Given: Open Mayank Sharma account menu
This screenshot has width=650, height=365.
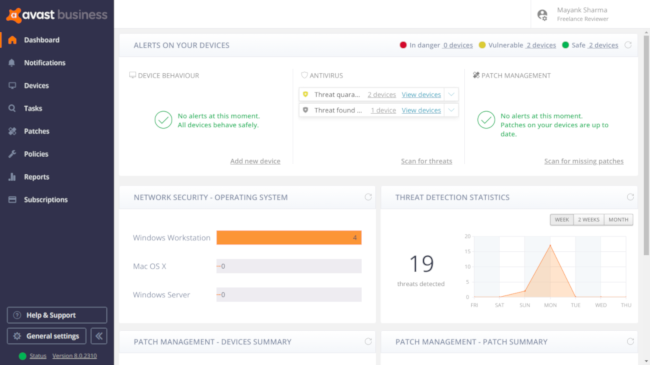Looking at the screenshot, I should click(x=582, y=14).
